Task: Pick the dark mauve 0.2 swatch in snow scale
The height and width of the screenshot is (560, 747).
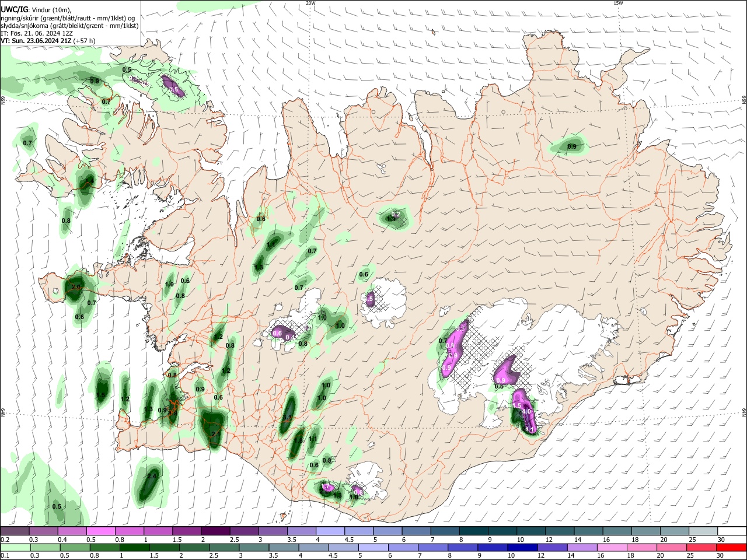Action: (15, 531)
